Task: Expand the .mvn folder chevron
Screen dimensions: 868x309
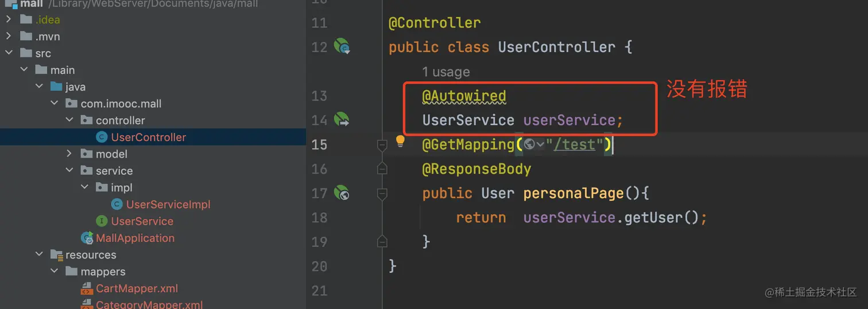Action: 8,36
